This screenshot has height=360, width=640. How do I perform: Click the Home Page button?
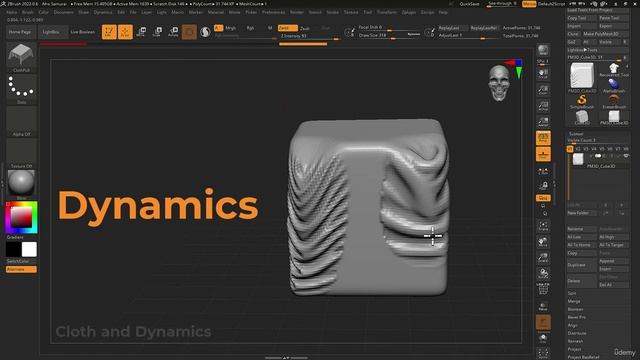(x=20, y=32)
